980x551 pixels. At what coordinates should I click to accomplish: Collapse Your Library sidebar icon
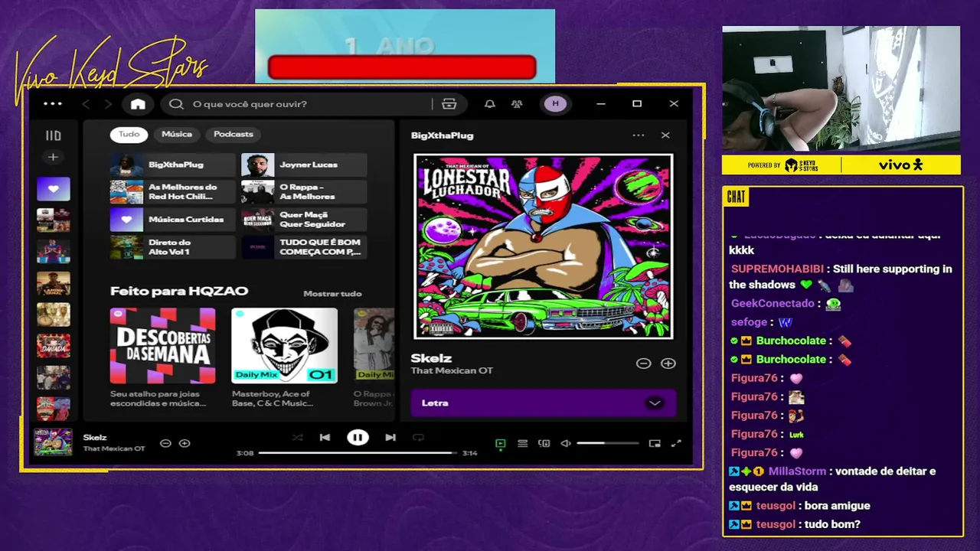pos(53,135)
